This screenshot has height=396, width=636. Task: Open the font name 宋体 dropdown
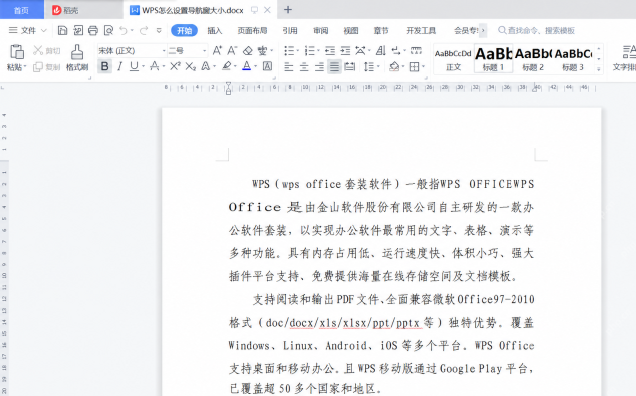click(164, 51)
